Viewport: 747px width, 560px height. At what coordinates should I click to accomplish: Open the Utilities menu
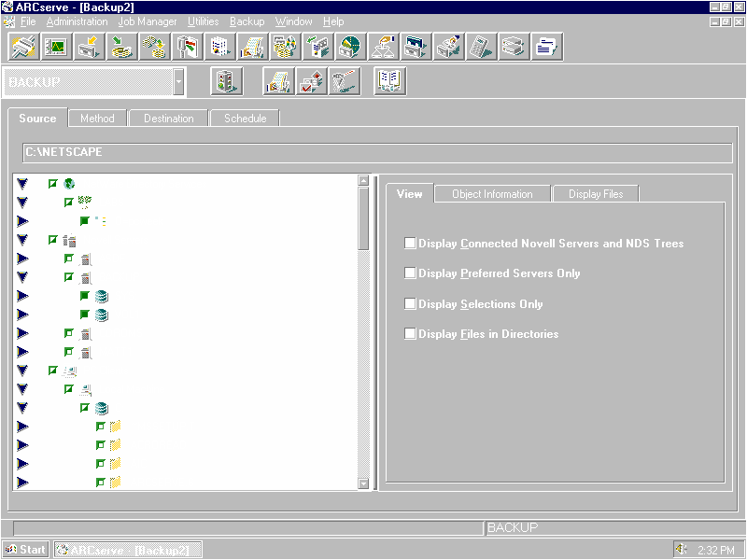tap(203, 21)
